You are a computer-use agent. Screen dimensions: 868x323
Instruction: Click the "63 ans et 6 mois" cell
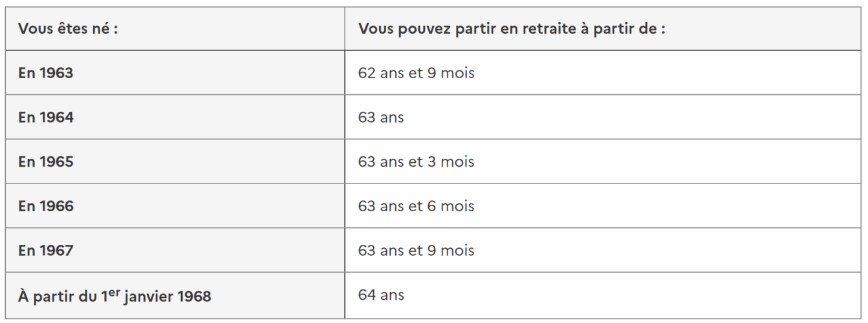pos(416,206)
